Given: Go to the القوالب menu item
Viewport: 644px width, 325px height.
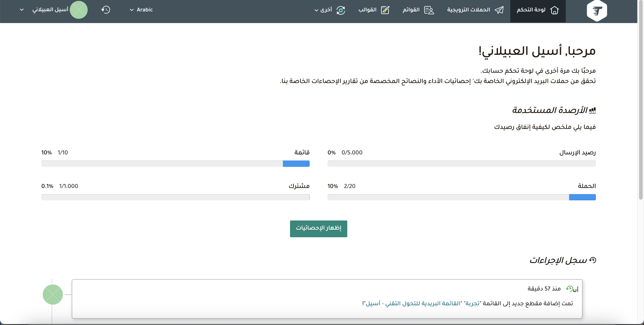Looking at the screenshot, I should pyautogui.click(x=367, y=10).
